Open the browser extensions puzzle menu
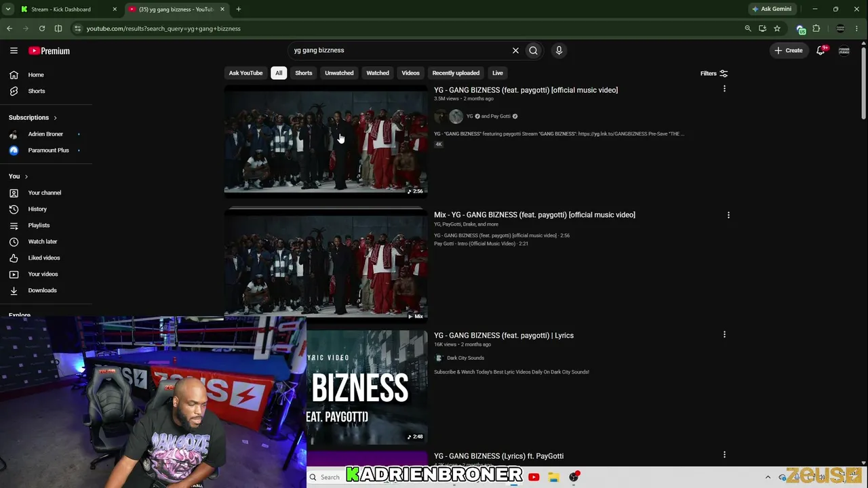868x488 pixels. click(x=816, y=28)
